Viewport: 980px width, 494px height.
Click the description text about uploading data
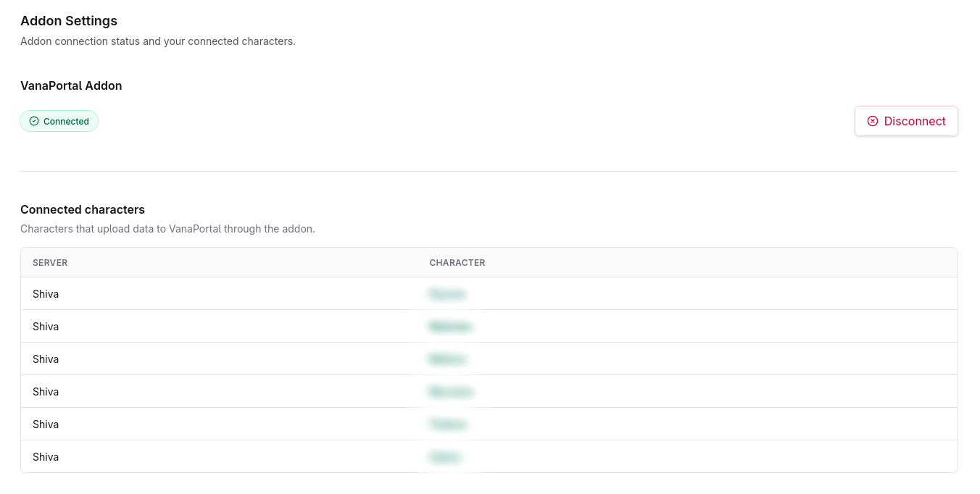point(167,229)
